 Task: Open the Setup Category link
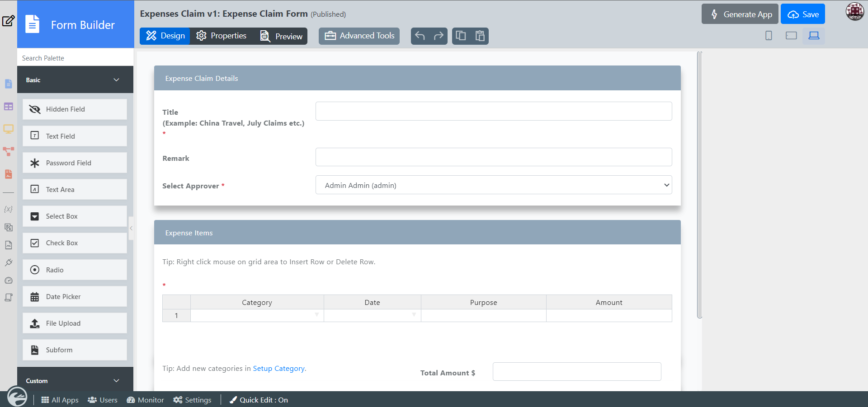click(278, 369)
